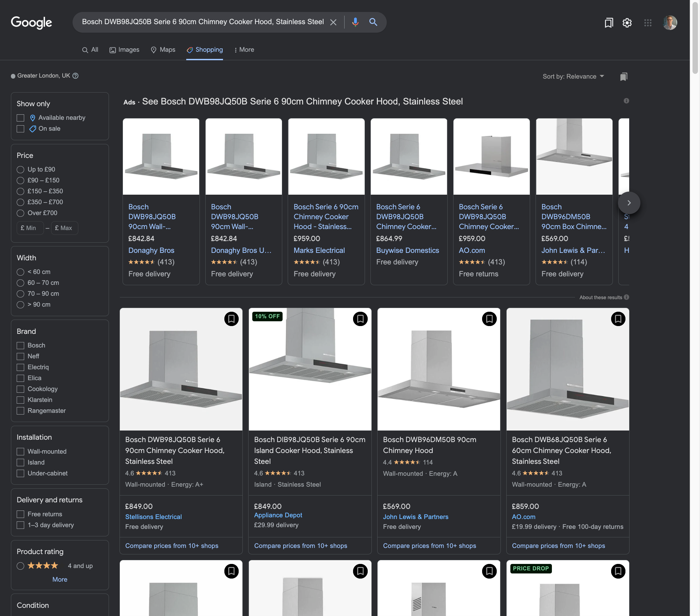This screenshot has height=616, width=700.
Task: Open Stellisons Electrical seller link
Action: click(154, 517)
